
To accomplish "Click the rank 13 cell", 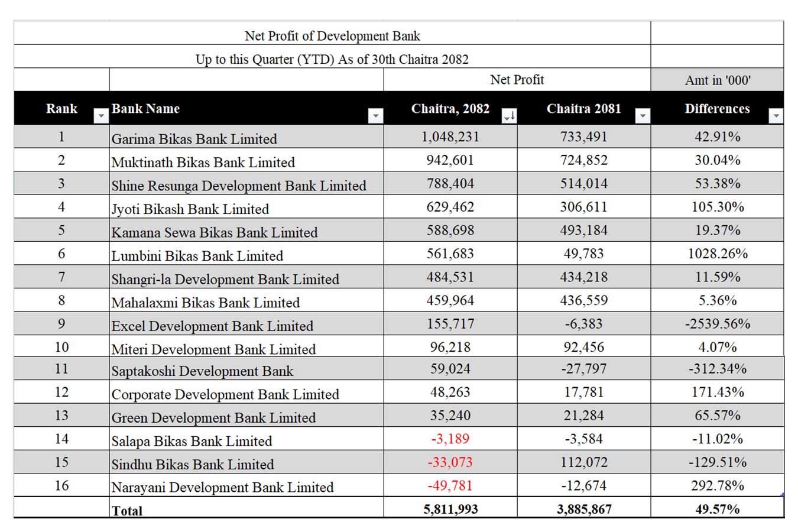I will 61,416.
